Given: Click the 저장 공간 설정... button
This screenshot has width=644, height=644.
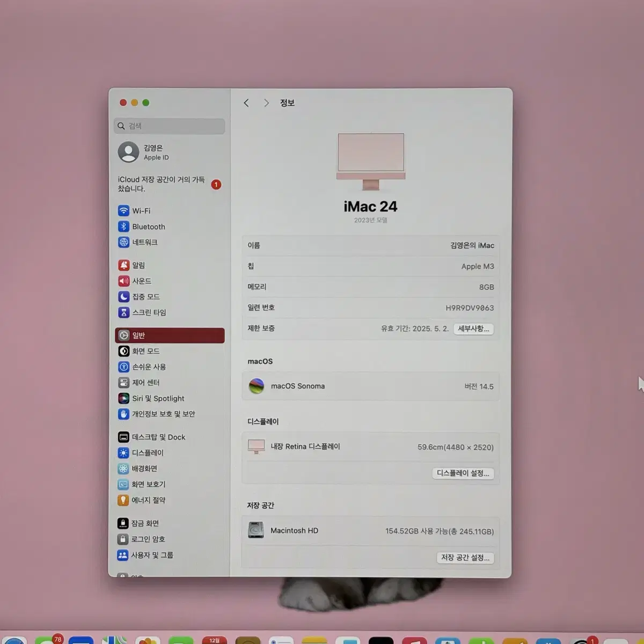Looking at the screenshot, I should [x=465, y=558].
